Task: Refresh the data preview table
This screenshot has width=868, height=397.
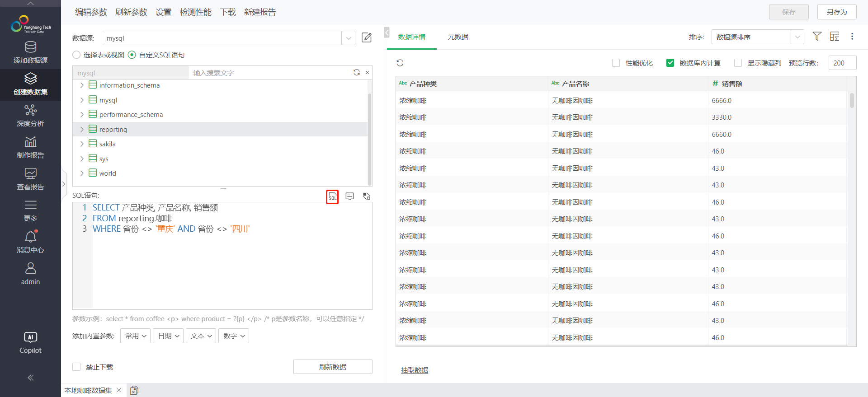Action: 400,63
